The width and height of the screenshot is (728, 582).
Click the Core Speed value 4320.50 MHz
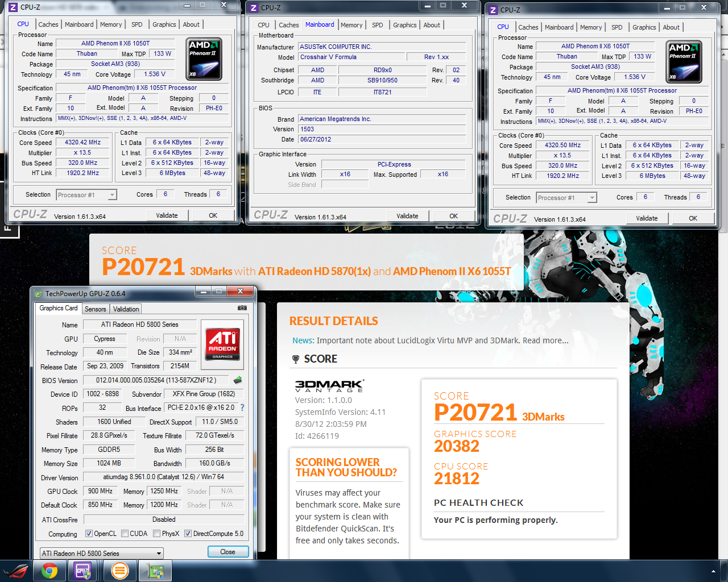[562, 145]
